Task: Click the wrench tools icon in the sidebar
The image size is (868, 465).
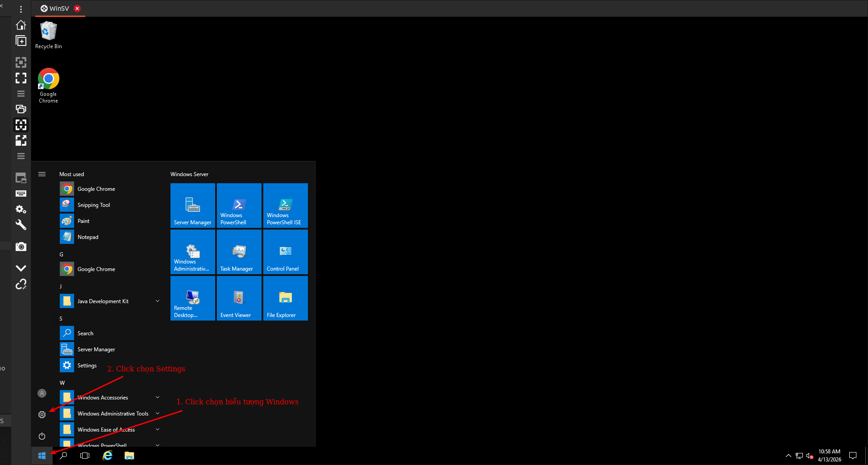Action: pos(21,225)
